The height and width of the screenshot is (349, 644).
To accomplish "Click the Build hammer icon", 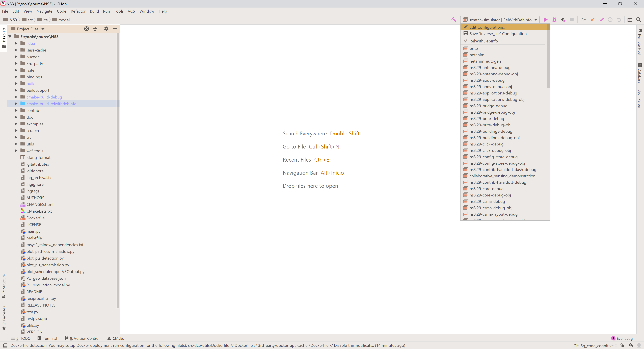I will coord(453,20).
